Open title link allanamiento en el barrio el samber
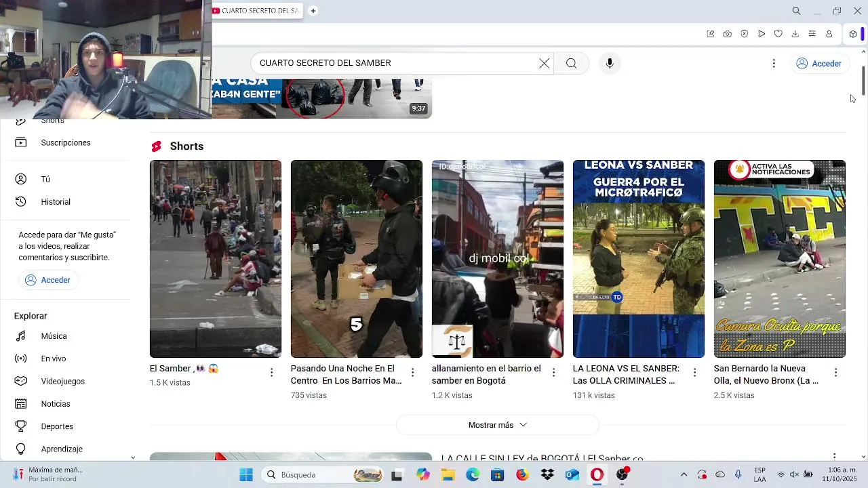Viewport: 868px width, 488px height. 486,374
